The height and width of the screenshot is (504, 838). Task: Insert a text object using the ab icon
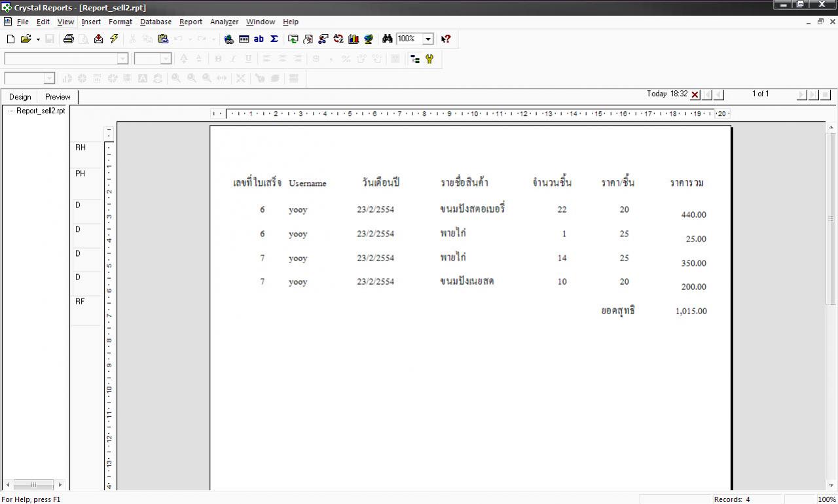pyautogui.click(x=259, y=39)
